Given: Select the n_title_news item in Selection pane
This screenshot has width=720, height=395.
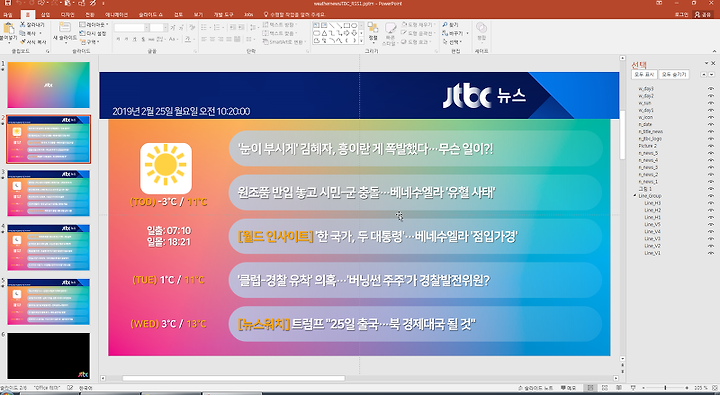Looking at the screenshot, I should pyautogui.click(x=651, y=131).
